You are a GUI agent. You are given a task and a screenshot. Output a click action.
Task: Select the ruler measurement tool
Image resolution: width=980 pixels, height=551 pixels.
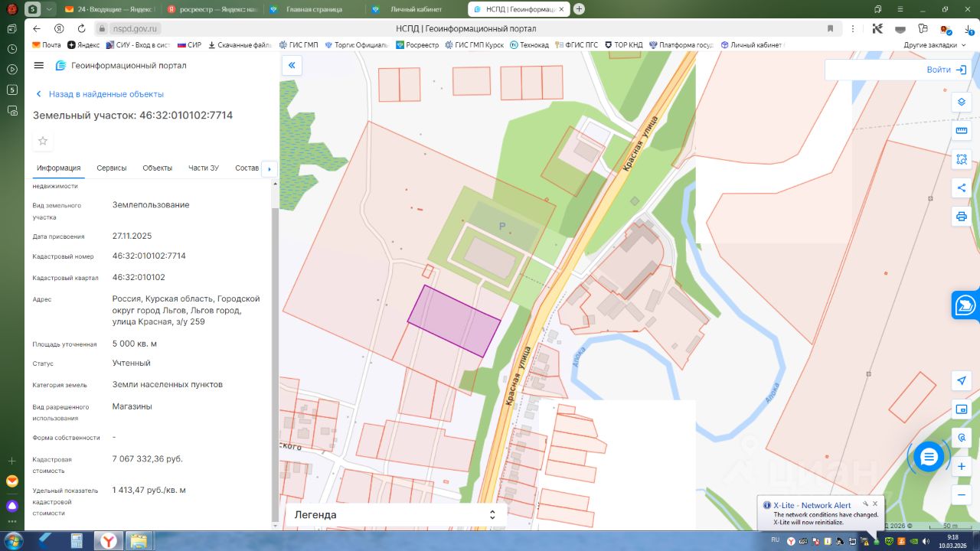(962, 131)
